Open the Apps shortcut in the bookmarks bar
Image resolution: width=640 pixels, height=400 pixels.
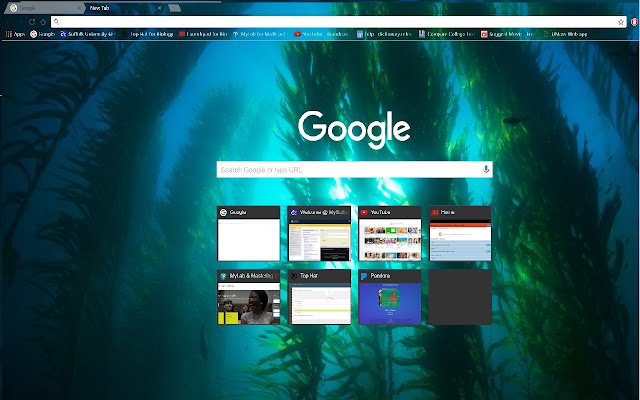pos(15,34)
